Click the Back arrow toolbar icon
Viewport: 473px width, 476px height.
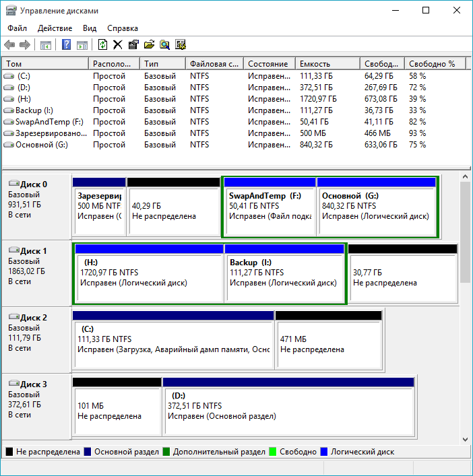click(x=9, y=45)
